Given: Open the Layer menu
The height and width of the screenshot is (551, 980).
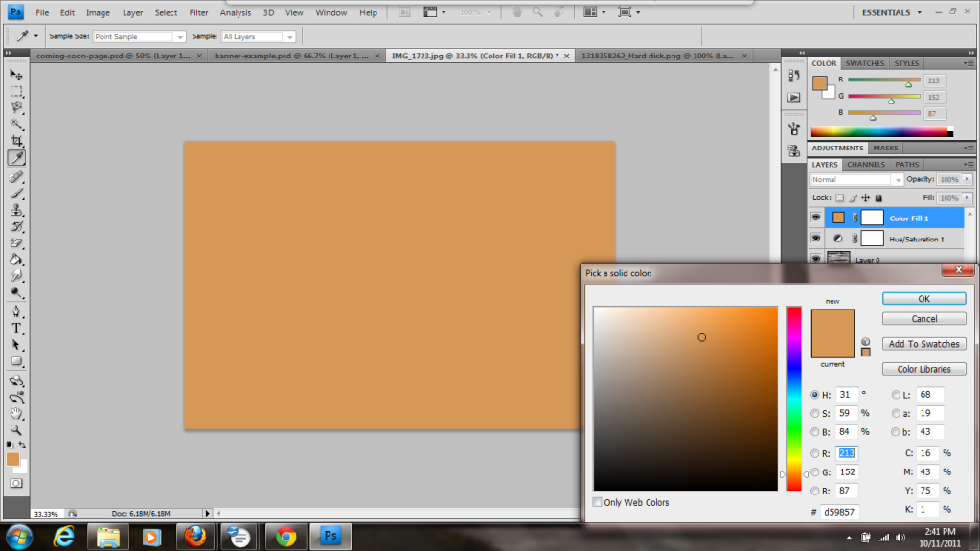Looking at the screenshot, I should (x=132, y=12).
